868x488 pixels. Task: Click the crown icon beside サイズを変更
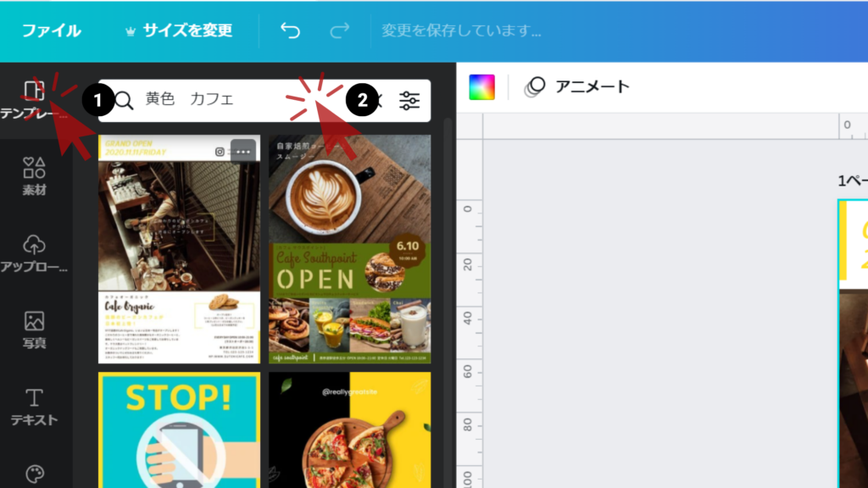coord(131,31)
